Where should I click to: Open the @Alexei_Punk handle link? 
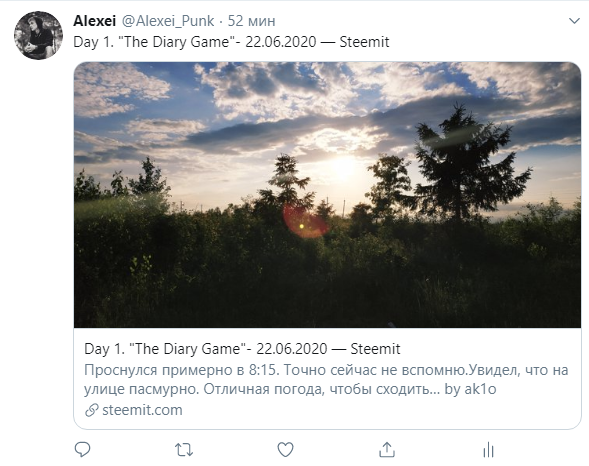168,21
